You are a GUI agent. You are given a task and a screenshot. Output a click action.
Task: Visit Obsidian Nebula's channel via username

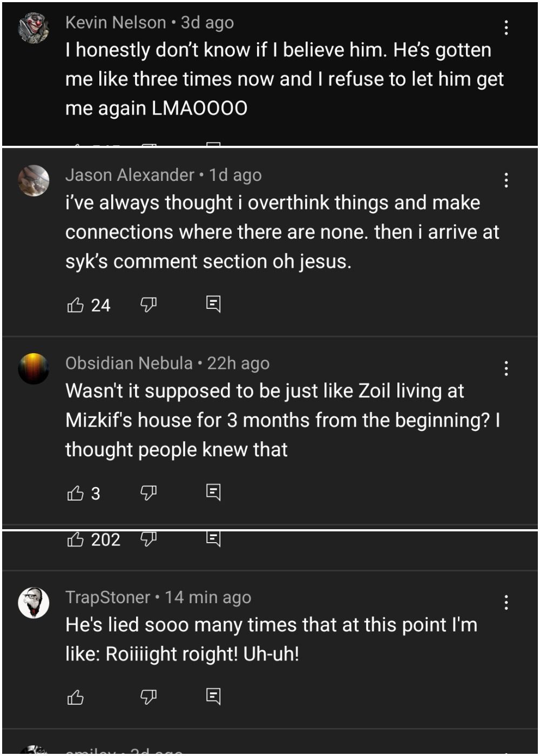click(x=129, y=363)
